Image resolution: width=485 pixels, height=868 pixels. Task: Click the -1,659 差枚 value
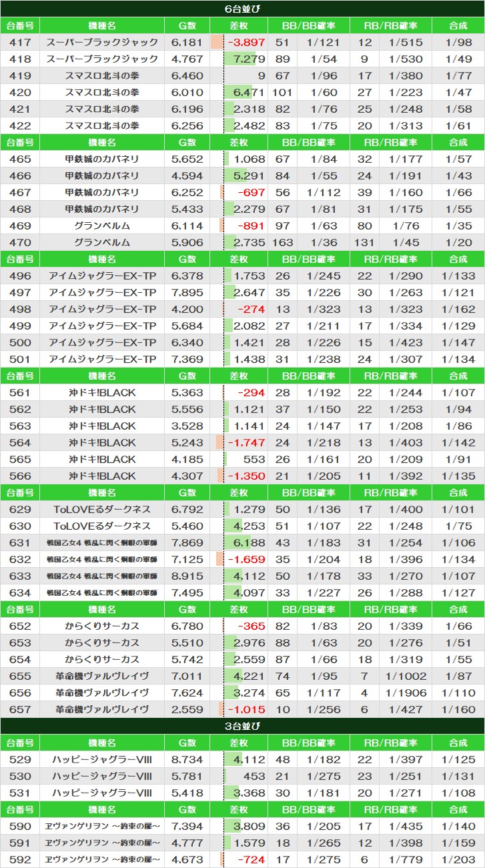[x=246, y=559]
